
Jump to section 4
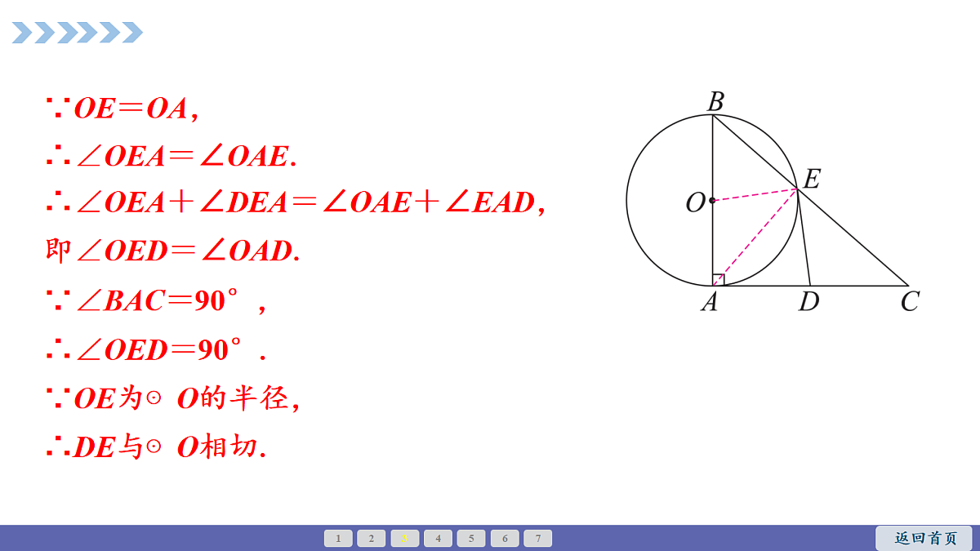point(438,539)
